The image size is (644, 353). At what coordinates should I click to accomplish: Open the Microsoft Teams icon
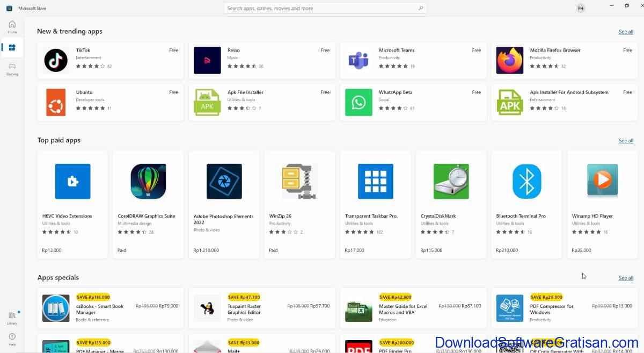[x=358, y=60]
